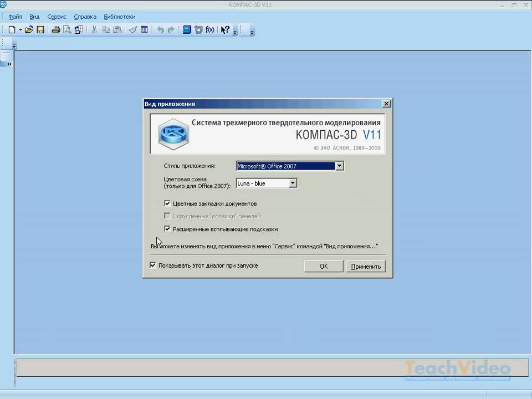532x399 pixels.
Task: Click the Undo arrow icon
Action: pyautogui.click(x=160, y=30)
